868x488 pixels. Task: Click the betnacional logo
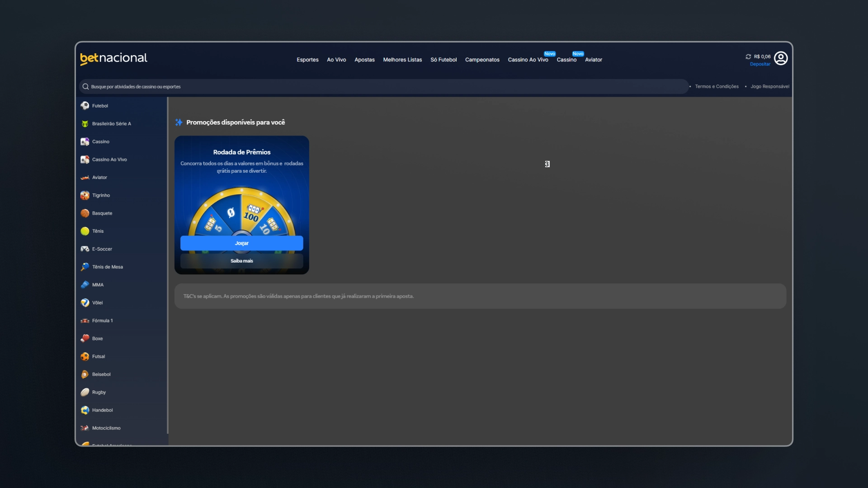[x=113, y=58]
